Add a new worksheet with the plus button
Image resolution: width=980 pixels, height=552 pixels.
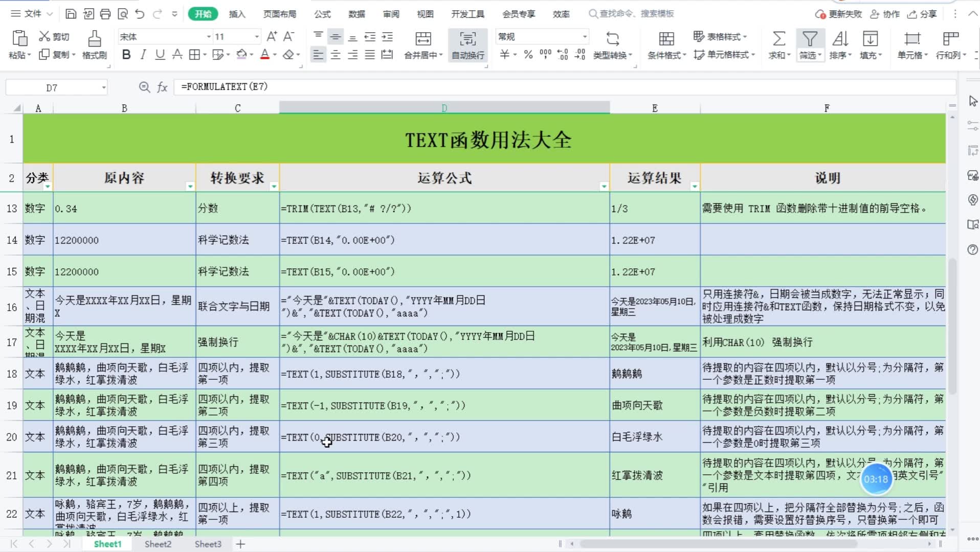(240, 544)
